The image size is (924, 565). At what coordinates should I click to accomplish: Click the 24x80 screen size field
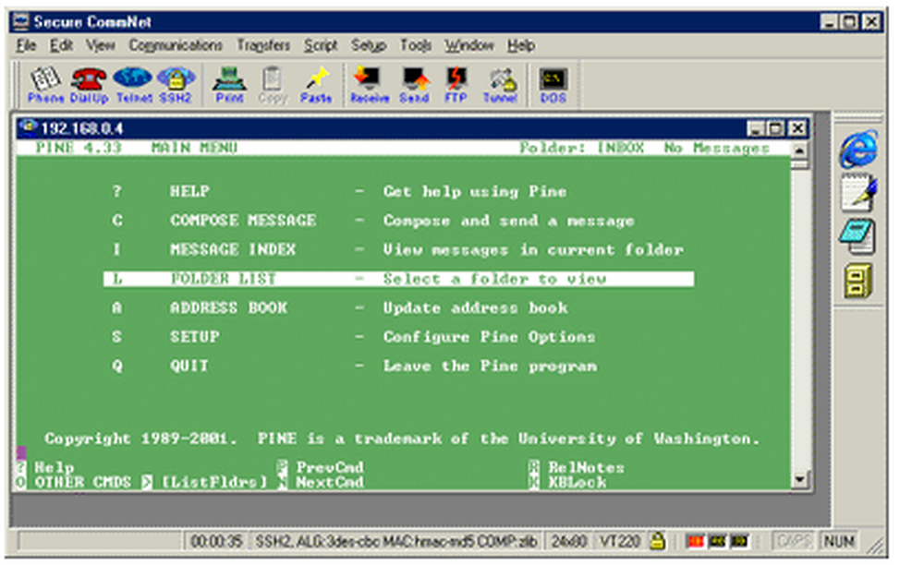point(568,540)
